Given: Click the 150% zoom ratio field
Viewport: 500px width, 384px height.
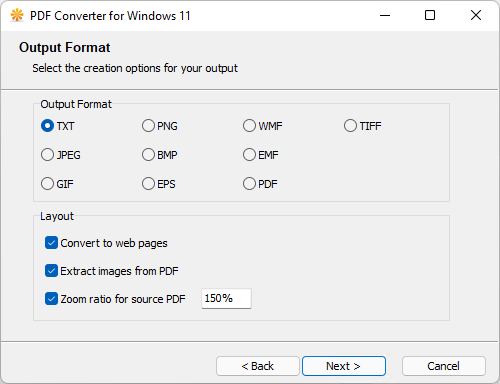Looking at the screenshot, I should point(226,299).
